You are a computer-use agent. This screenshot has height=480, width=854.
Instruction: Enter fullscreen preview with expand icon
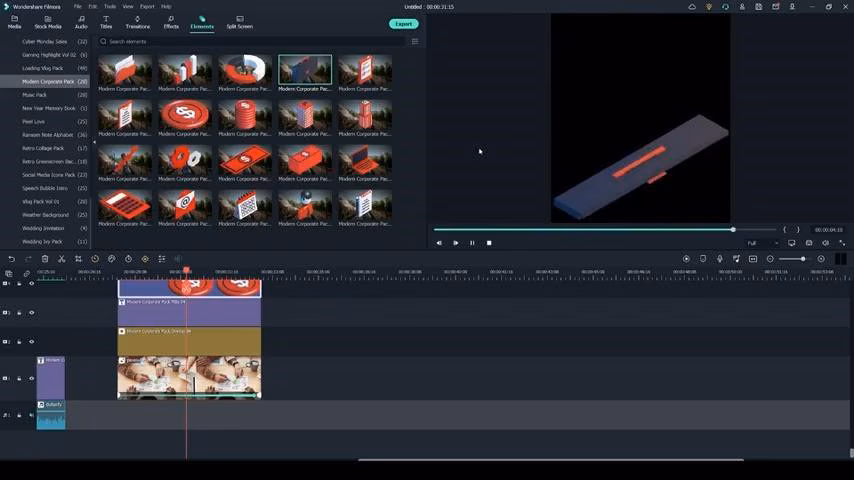(x=842, y=243)
